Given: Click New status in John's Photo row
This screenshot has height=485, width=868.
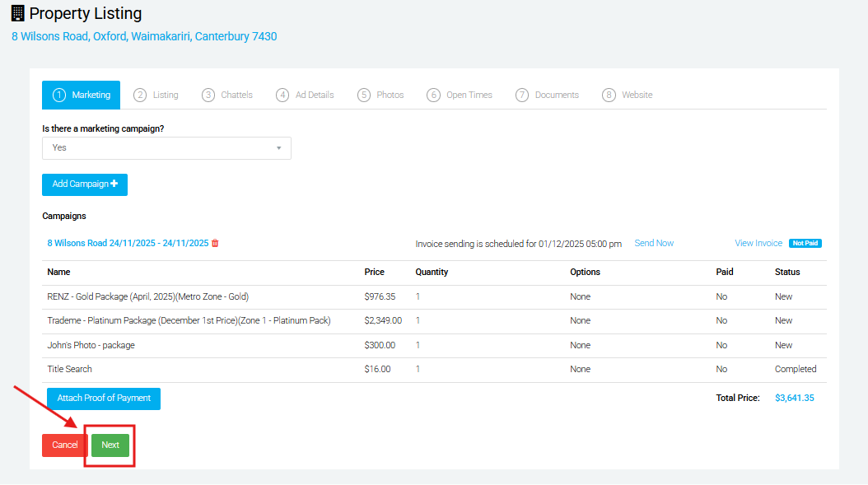Looking at the screenshot, I should [783, 345].
